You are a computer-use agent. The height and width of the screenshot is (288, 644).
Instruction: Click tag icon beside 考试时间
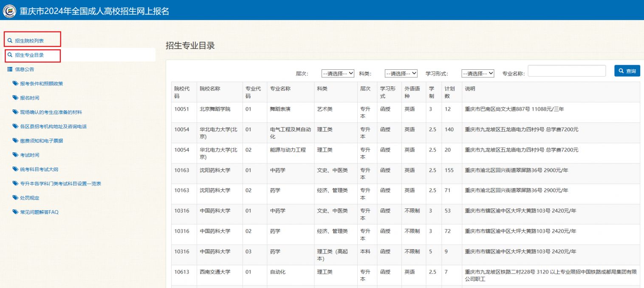[16, 155]
